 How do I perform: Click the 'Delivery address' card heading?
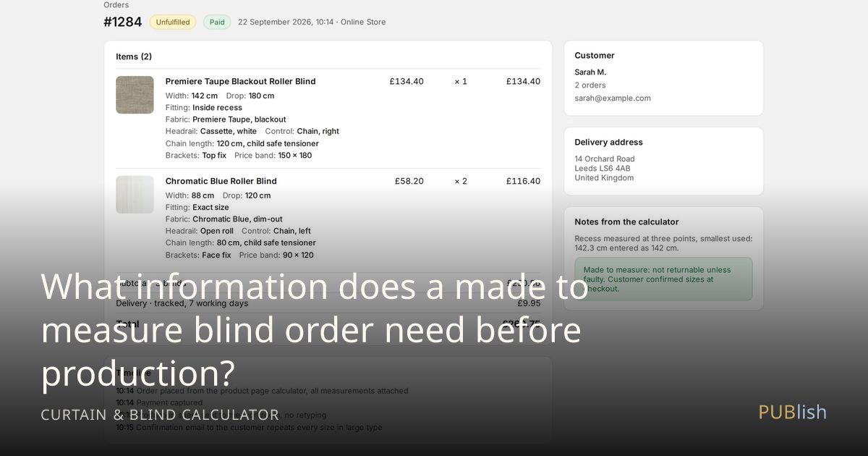(x=609, y=142)
